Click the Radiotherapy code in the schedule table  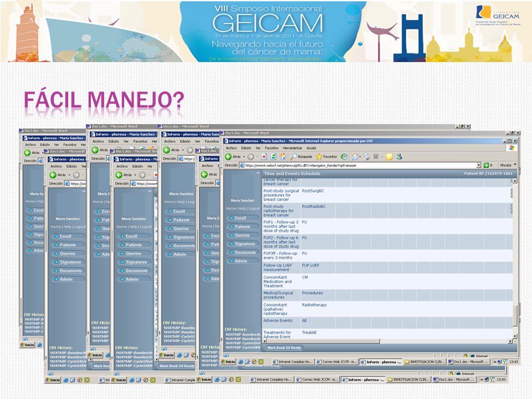point(314,305)
